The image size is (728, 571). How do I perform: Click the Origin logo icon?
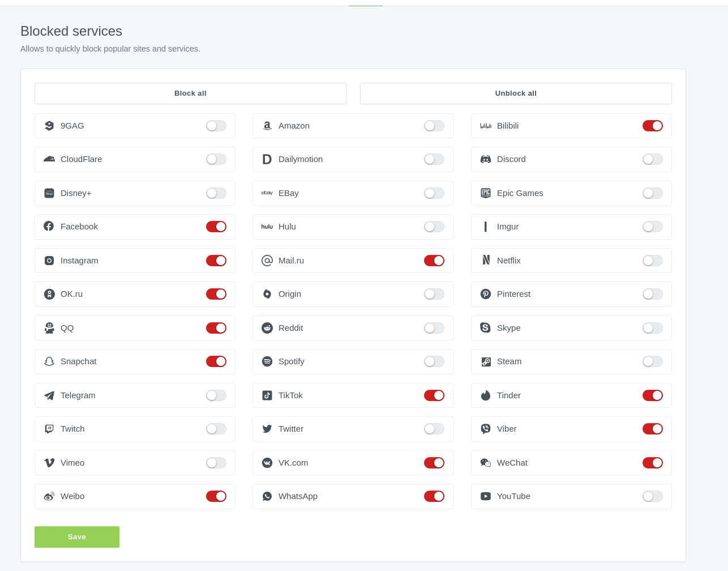pyautogui.click(x=267, y=294)
